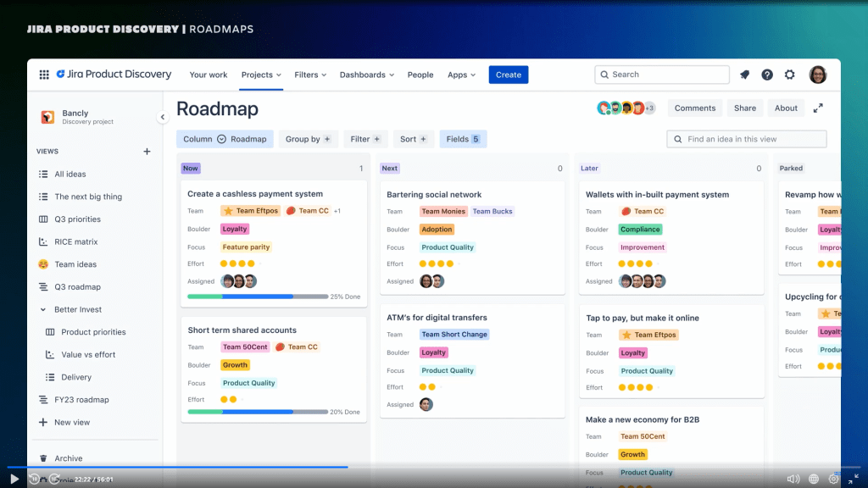Collapse the Better Invest view group

[43, 310]
